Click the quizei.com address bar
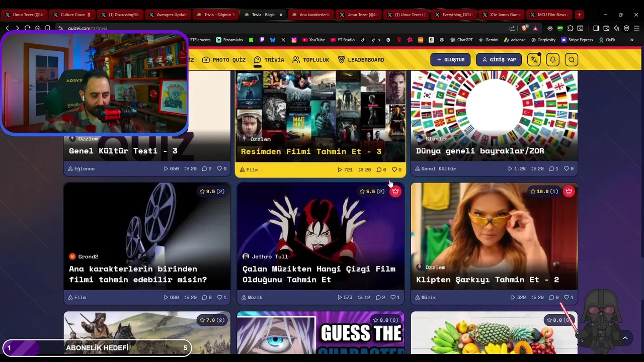The height and width of the screenshot is (362, 644). click(282, 28)
